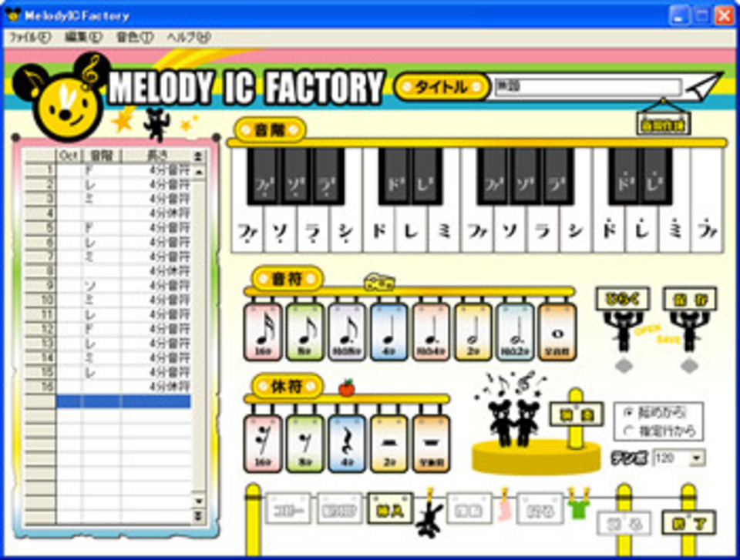Play the middle ド white key
Screen dimensions: 740x560
tap(379, 230)
